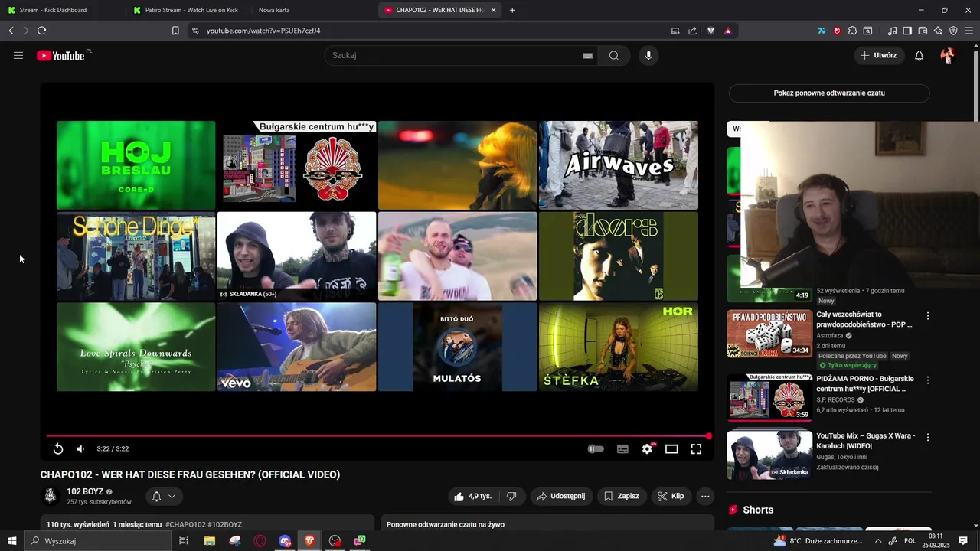
Task: Toggle the browser sidebar panel
Action: point(907,31)
